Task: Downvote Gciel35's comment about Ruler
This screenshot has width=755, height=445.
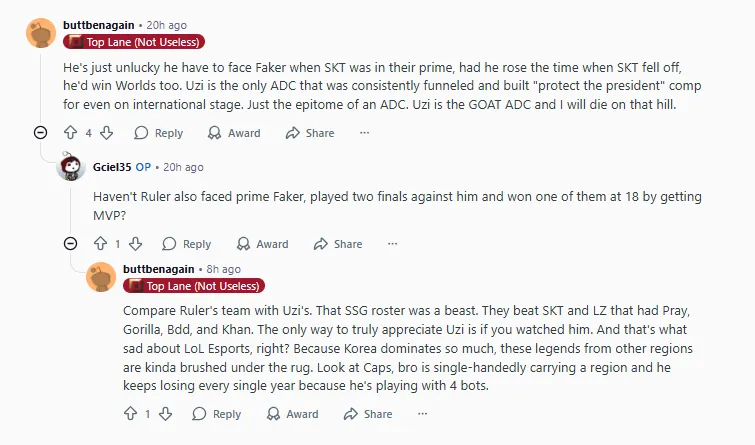Action: tap(135, 243)
